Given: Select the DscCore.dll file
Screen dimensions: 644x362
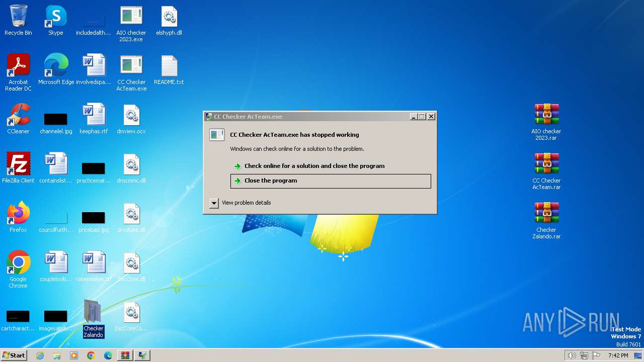Looking at the screenshot, I should [x=131, y=266].
